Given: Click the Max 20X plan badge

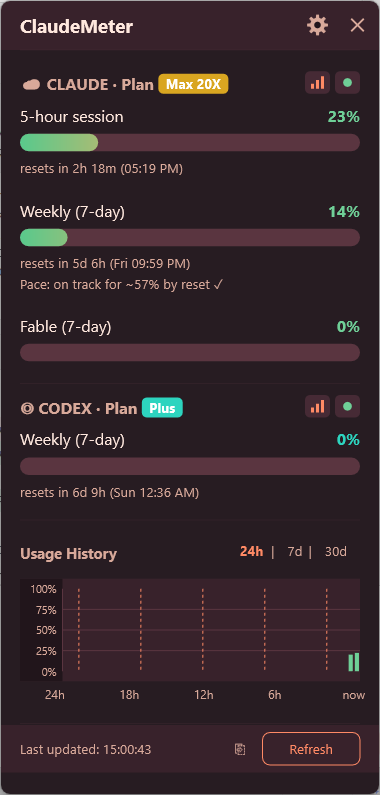Looking at the screenshot, I should click(193, 84).
